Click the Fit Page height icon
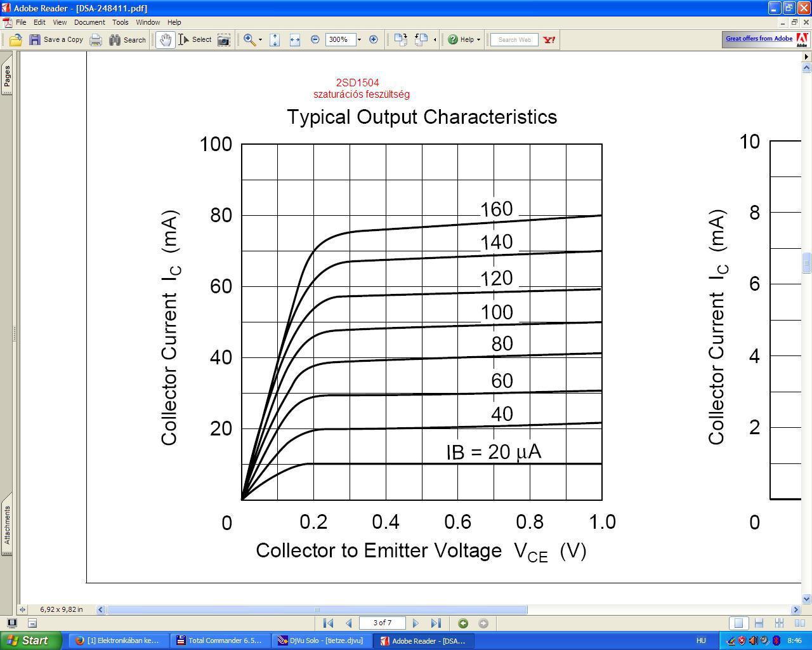The height and width of the screenshot is (650, 812). click(x=275, y=39)
